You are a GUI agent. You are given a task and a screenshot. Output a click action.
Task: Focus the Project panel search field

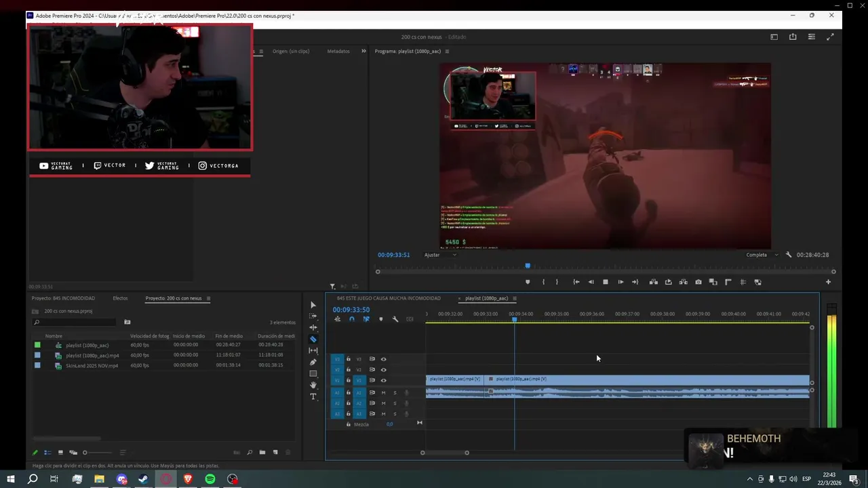pyautogui.click(x=75, y=322)
